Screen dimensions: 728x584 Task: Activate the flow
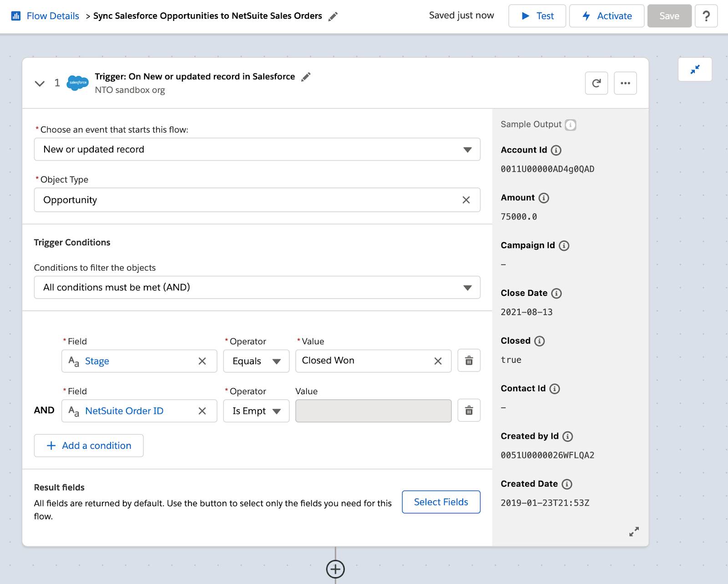coord(607,16)
